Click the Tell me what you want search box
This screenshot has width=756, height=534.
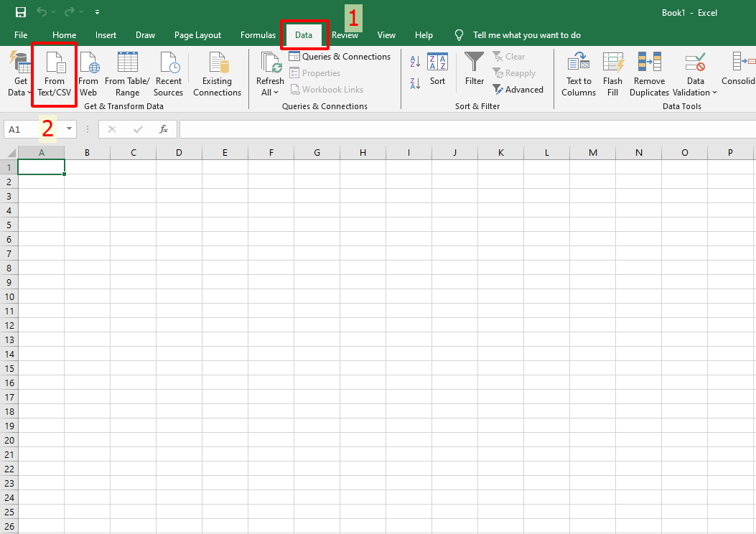526,34
